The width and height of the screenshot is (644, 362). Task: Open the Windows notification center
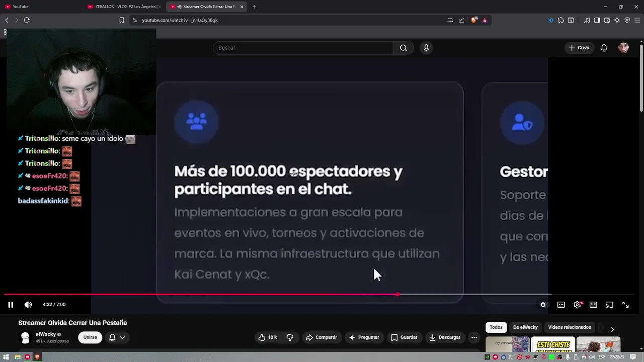tap(633, 357)
